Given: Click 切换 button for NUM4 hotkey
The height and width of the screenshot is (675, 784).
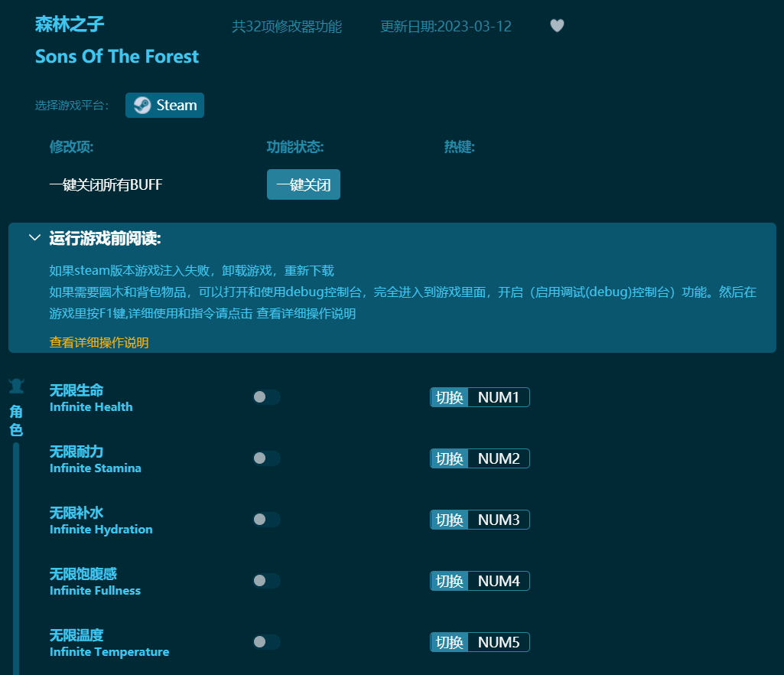Looking at the screenshot, I should click(x=450, y=581).
